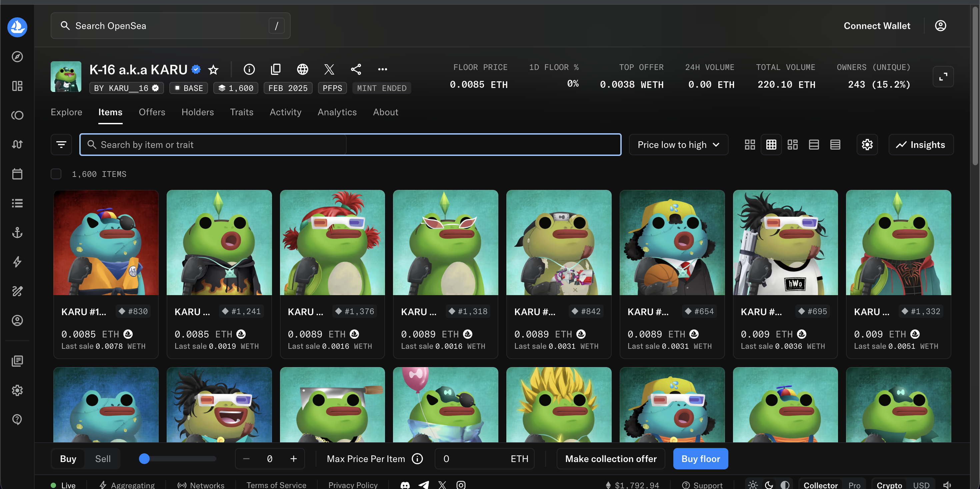Open the Discover compass icon in sidebar
Viewport: 980px width, 489px height.
point(17,57)
